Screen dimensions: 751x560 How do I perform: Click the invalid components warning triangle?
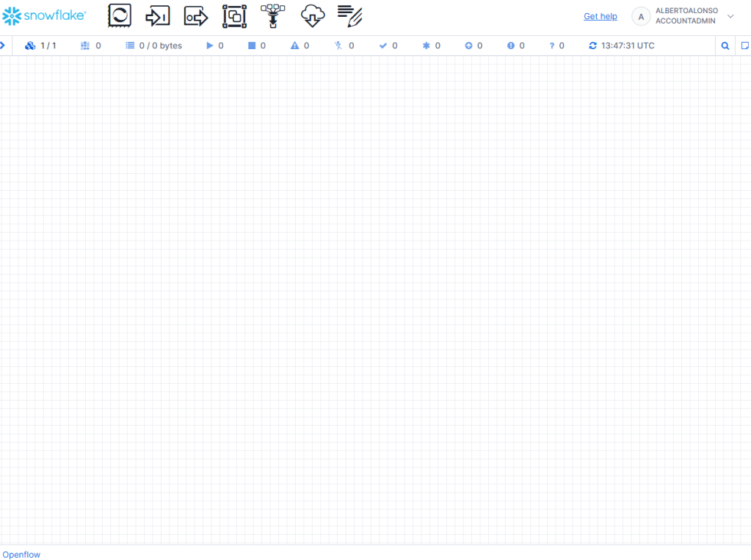[x=294, y=46]
